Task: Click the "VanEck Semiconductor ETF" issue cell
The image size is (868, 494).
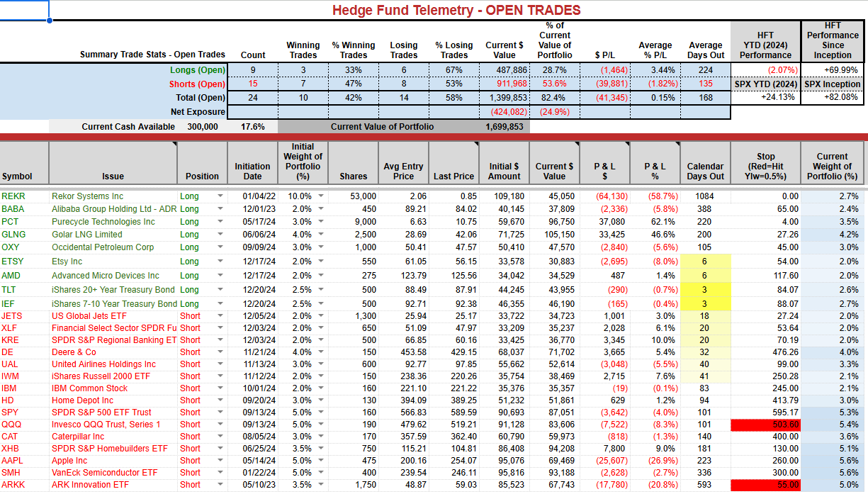Action: (113, 473)
